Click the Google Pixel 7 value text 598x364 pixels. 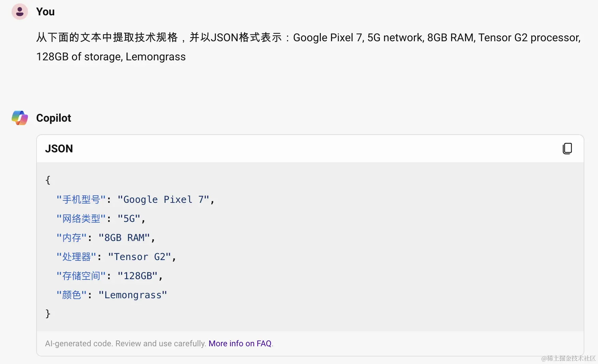point(164,199)
